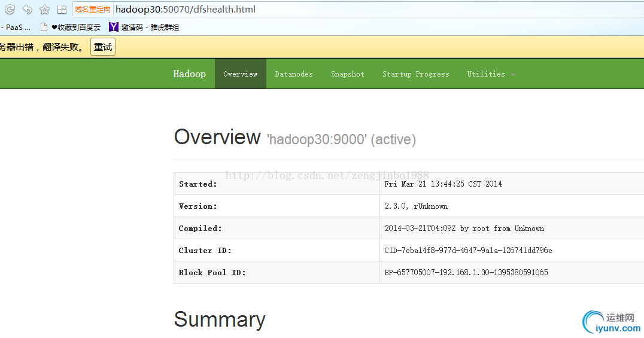
Task: Click the start time Fri Mar 21 13:44:25 CST 2014
Action: point(443,184)
